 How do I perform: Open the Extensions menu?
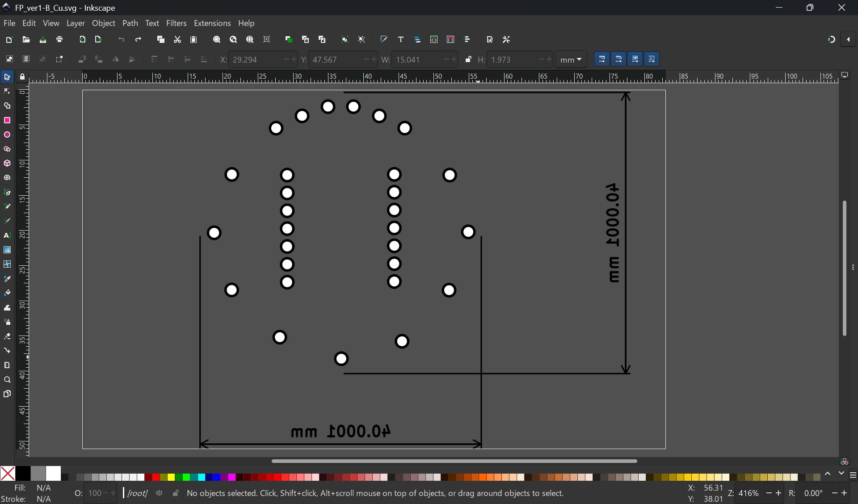(x=212, y=23)
